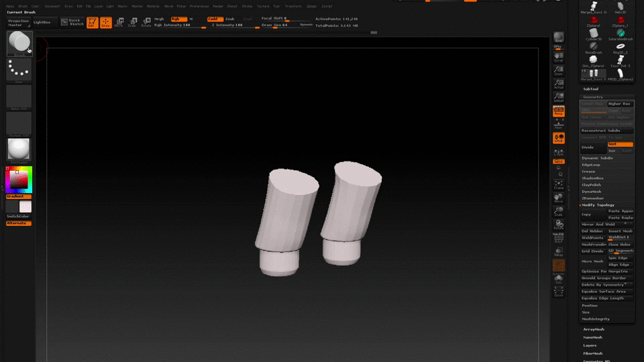Adjust the Rgb Intensity slider
The image size is (644, 362).
coord(180,25)
